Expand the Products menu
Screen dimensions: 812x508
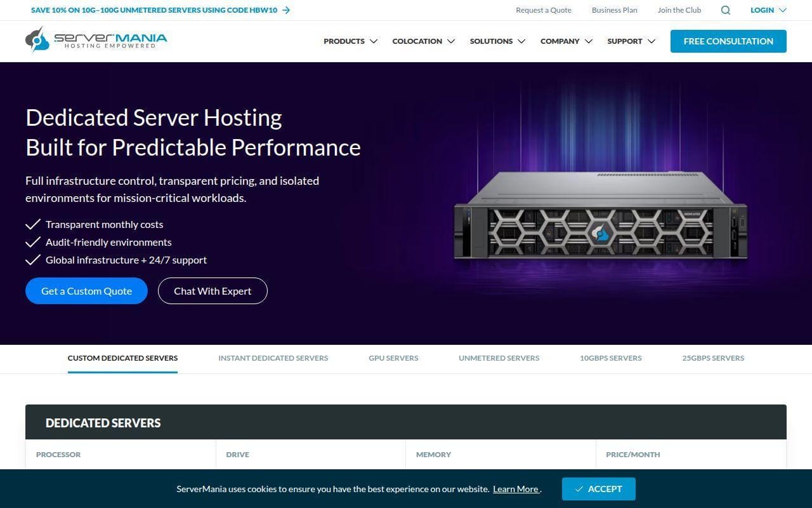click(x=350, y=41)
